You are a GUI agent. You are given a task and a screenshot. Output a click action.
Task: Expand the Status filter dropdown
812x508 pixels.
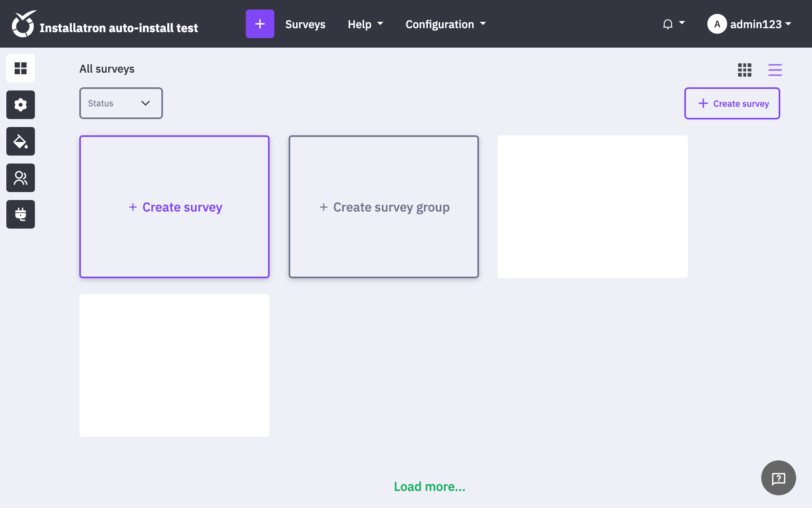click(121, 103)
